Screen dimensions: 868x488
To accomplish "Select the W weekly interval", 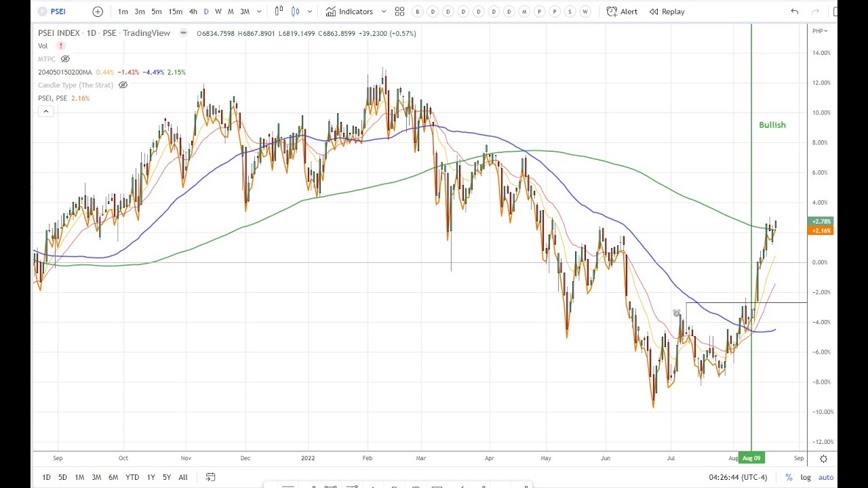I will [218, 12].
